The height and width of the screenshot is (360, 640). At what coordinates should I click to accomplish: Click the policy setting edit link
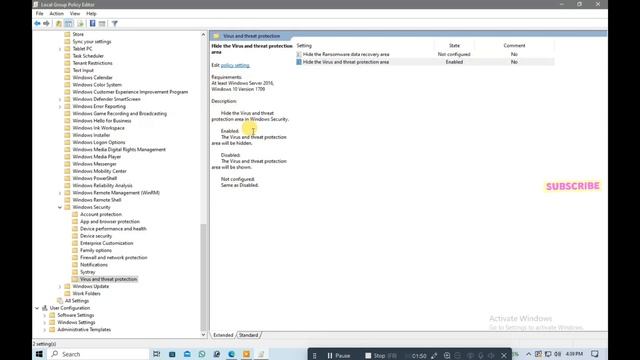pyautogui.click(x=235, y=65)
